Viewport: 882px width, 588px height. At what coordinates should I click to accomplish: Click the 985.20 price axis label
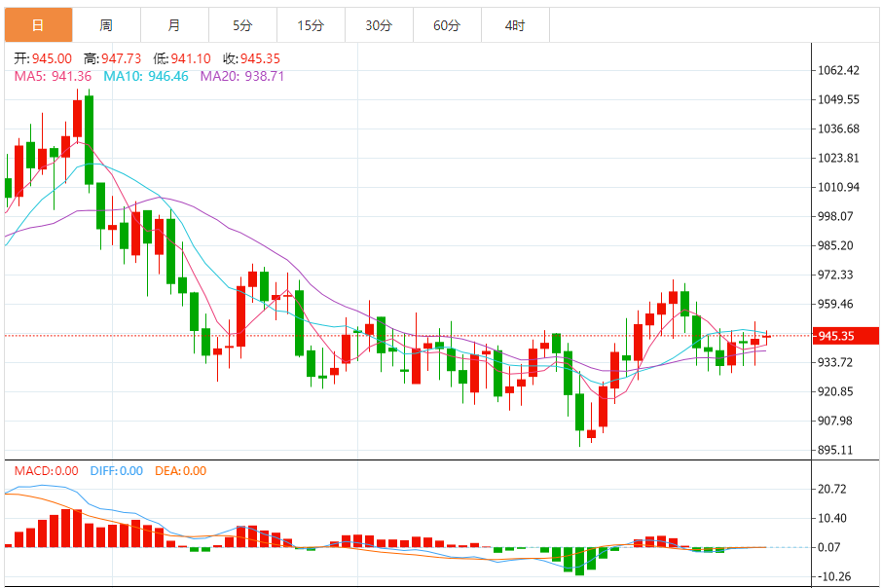(x=835, y=246)
